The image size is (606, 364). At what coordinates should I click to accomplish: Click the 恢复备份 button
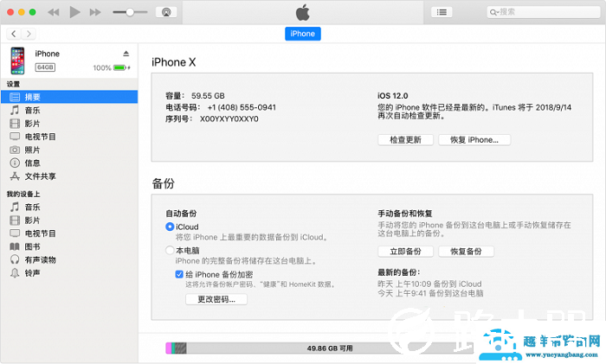click(466, 252)
